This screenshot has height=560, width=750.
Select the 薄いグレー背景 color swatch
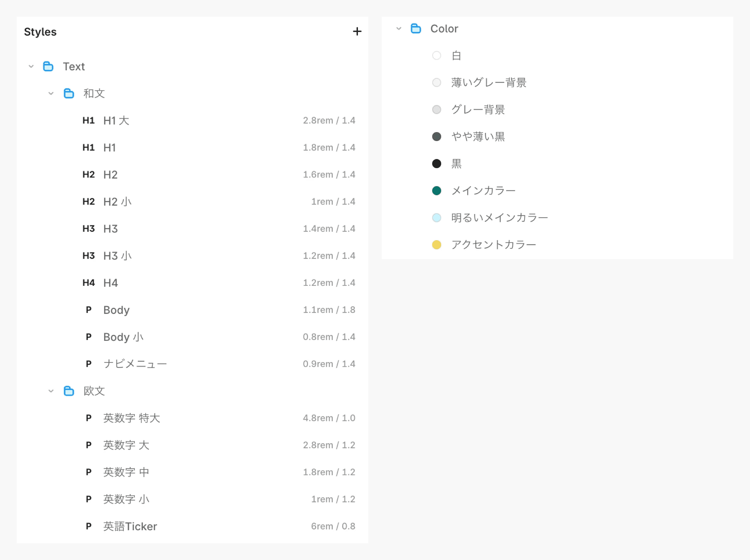pyautogui.click(x=436, y=82)
